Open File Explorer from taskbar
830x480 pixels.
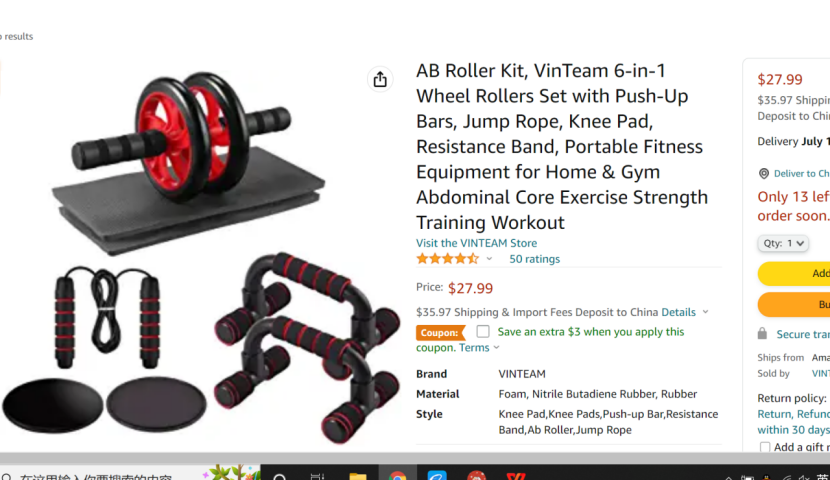358,476
